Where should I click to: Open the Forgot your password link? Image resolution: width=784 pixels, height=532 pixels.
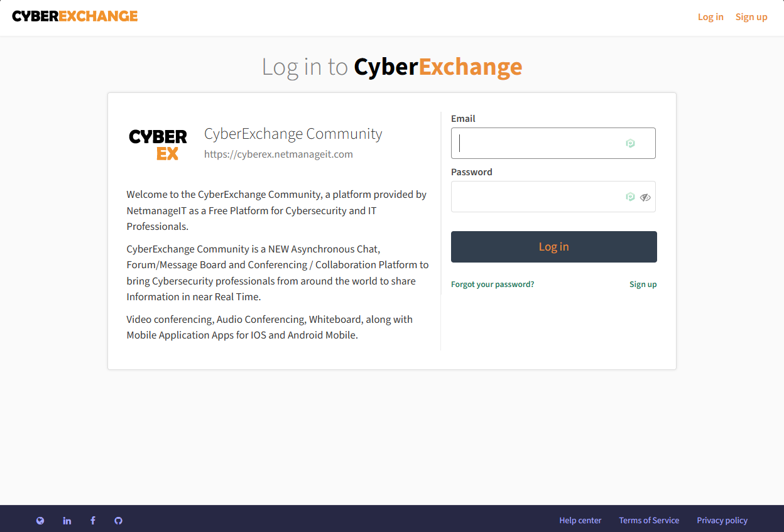(x=493, y=285)
